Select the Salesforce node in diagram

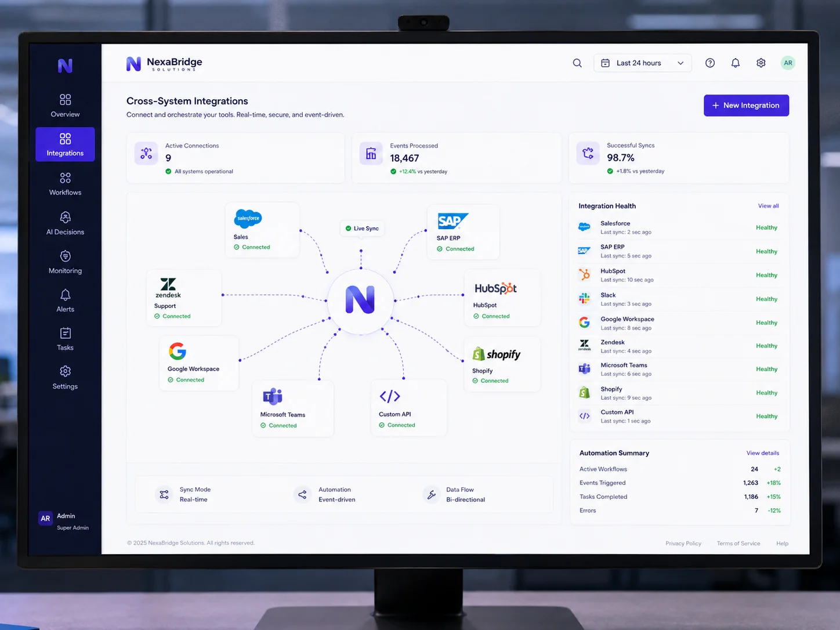click(x=262, y=230)
